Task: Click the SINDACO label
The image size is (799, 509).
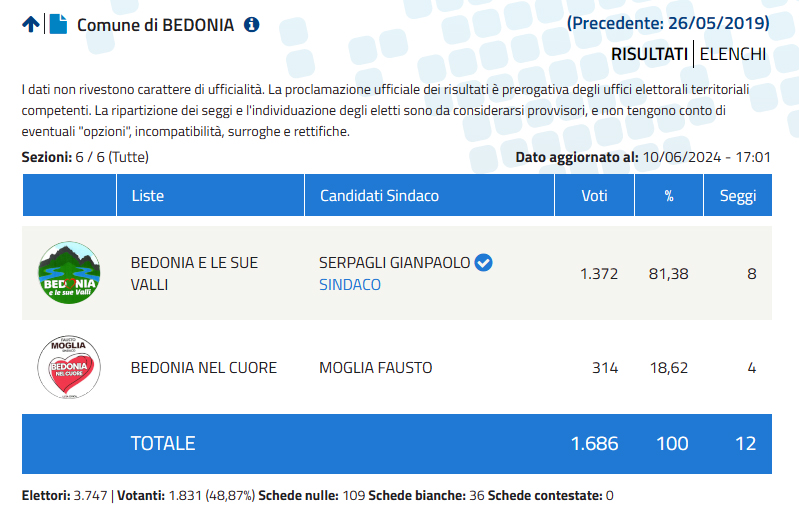Action: click(x=350, y=284)
